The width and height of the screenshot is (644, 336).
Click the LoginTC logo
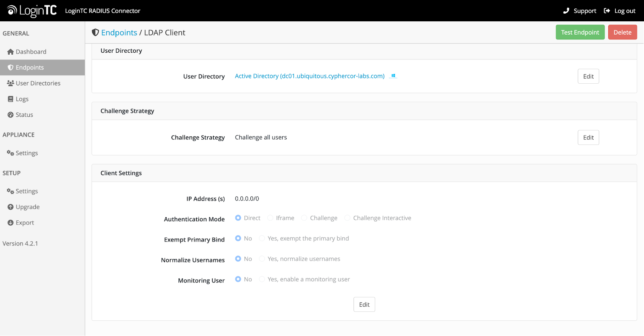(32, 10)
